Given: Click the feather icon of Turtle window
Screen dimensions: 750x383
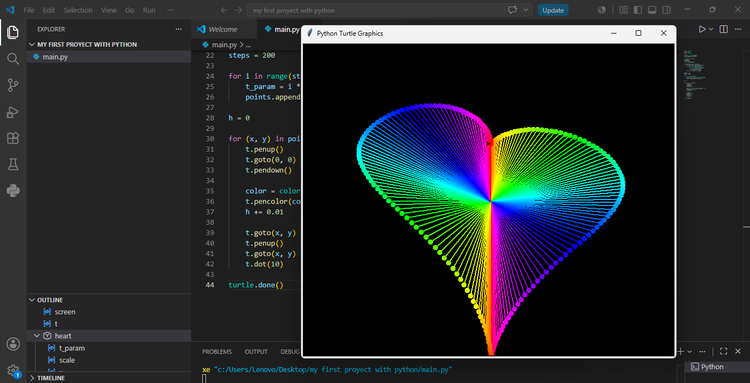Looking at the screenshot, I should (309, 33).
